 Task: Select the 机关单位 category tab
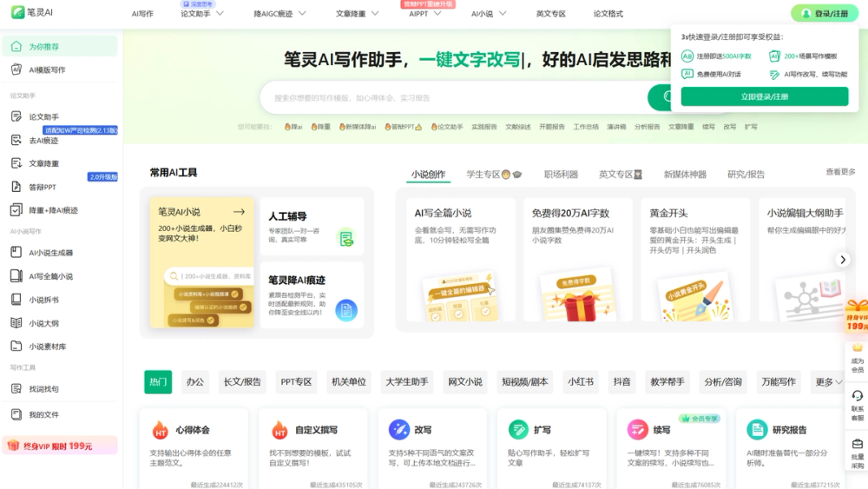(349, 382)
